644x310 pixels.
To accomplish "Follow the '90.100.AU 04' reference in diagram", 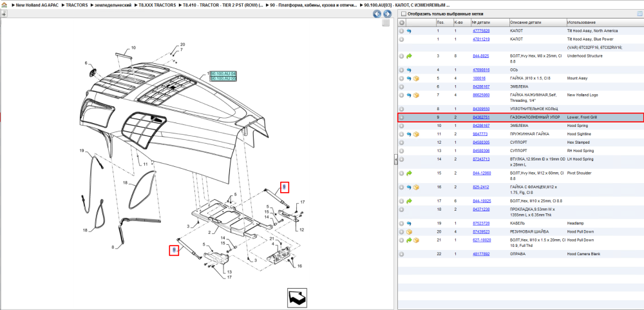I will coord(223,73).
